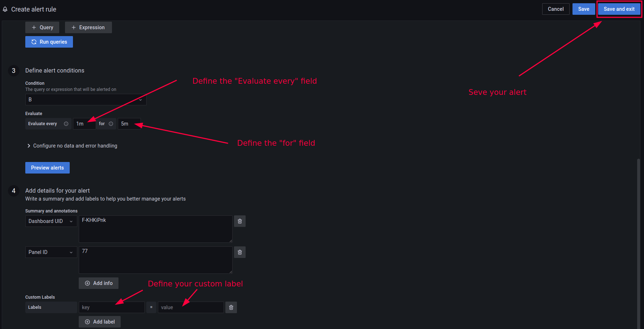Click the Evaluate every 1m input field

tap(84, 124)
